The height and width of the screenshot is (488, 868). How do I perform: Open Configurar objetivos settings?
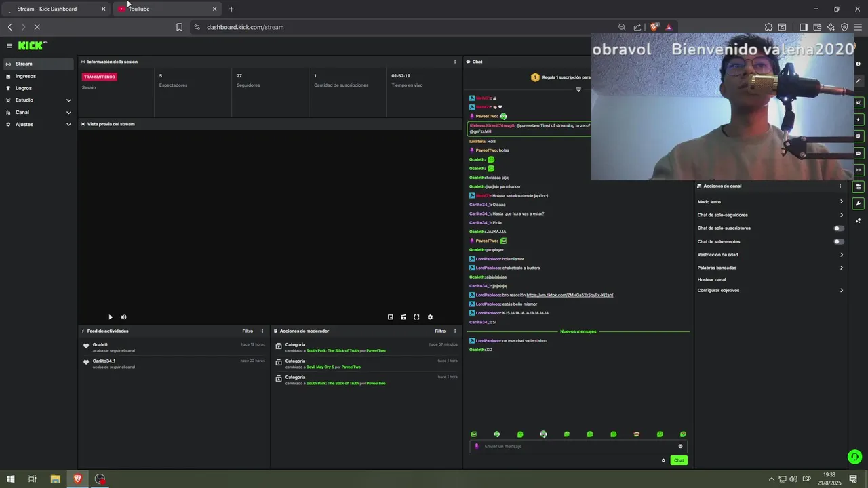[770, 291]
